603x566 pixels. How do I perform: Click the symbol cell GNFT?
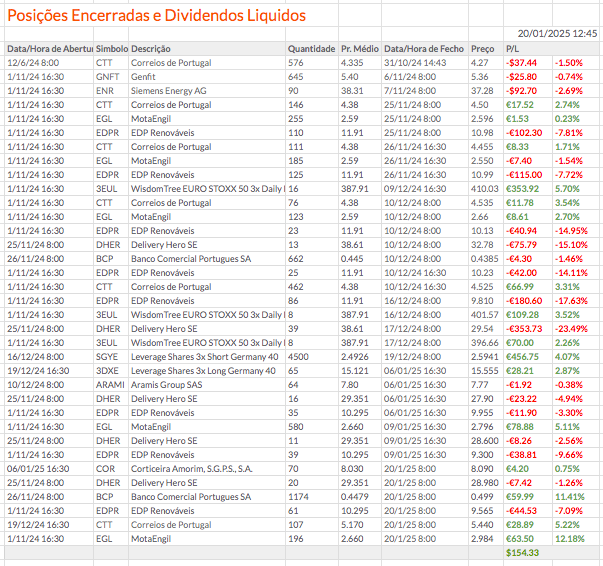coord(107,77)
